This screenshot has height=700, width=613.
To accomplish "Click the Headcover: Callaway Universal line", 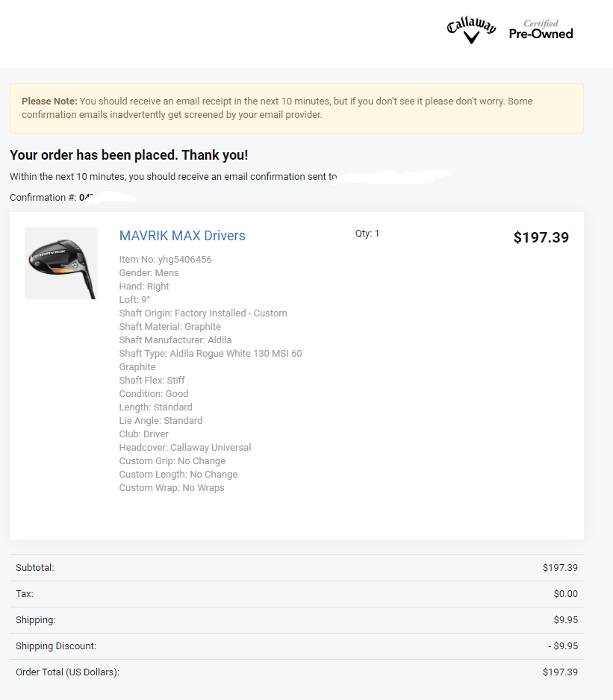I will pos(185,448).
